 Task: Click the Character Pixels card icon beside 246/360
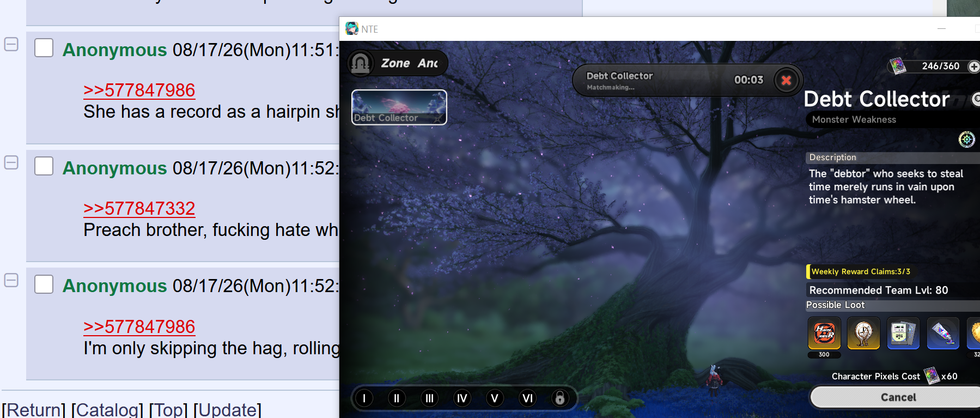[898, 66]
